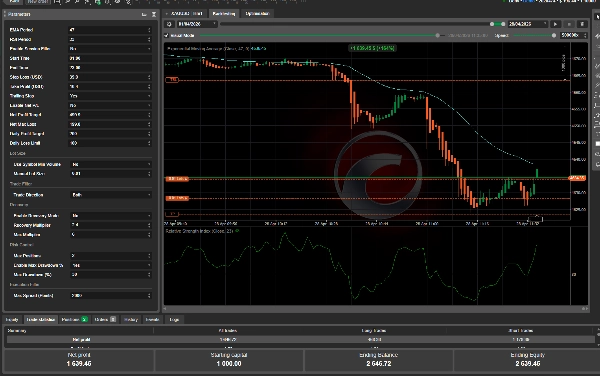Viewport: 600px width, 376px height.
Task: Click the Ending Balance value 2 646.72
Action: tap(378, 364)
